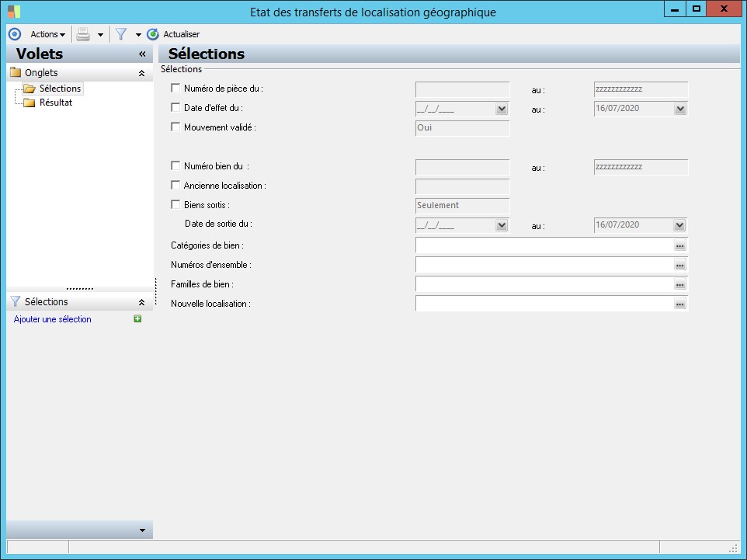Click the Ajouter une sélection link
Image resolution: width=747 pixels, height=560 pixels.
pos(52,319)
